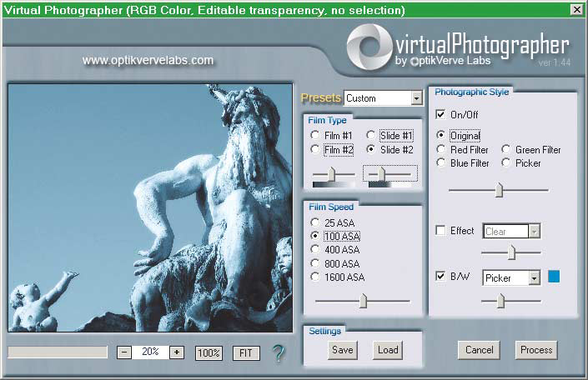This screenshot has height=380, width=588.
Task: Click the Save settings button
Action: point(343,350)
